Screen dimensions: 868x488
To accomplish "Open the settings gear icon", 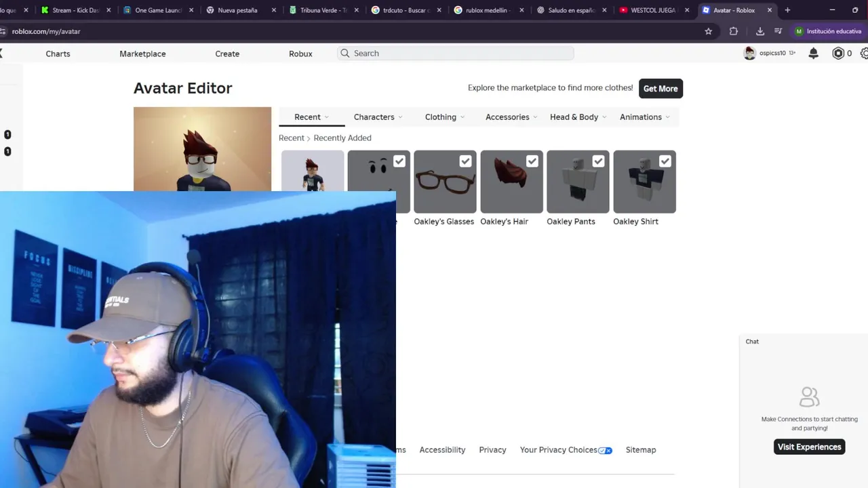I will click(864, 54).
